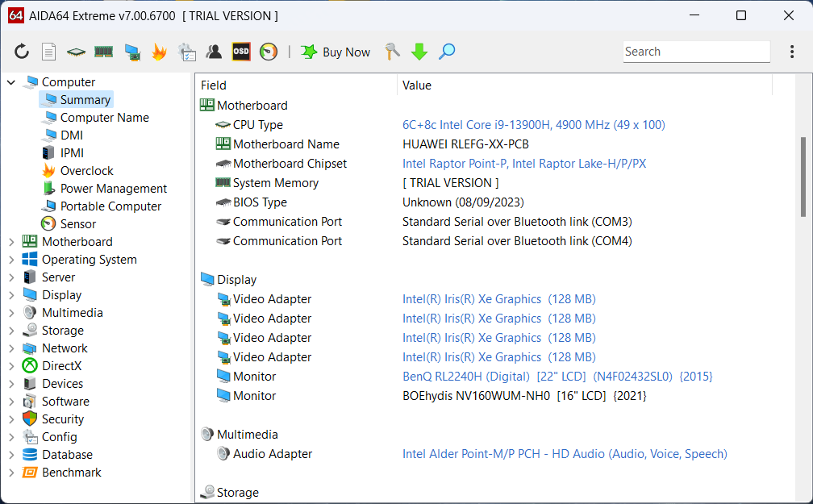Select the DirectX Xbox icon in tree
This screenshot has width=813, height=504.
click(x=30, y=365)
